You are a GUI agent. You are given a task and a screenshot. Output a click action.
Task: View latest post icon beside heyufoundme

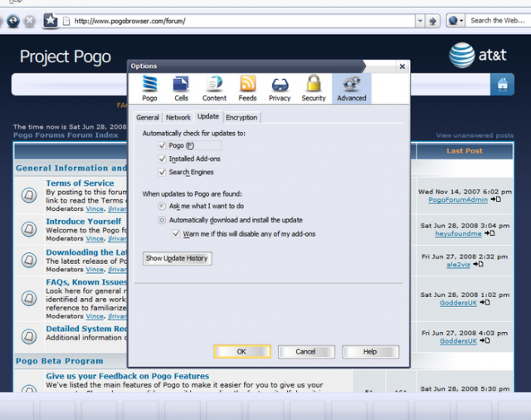tap(490, 233)
